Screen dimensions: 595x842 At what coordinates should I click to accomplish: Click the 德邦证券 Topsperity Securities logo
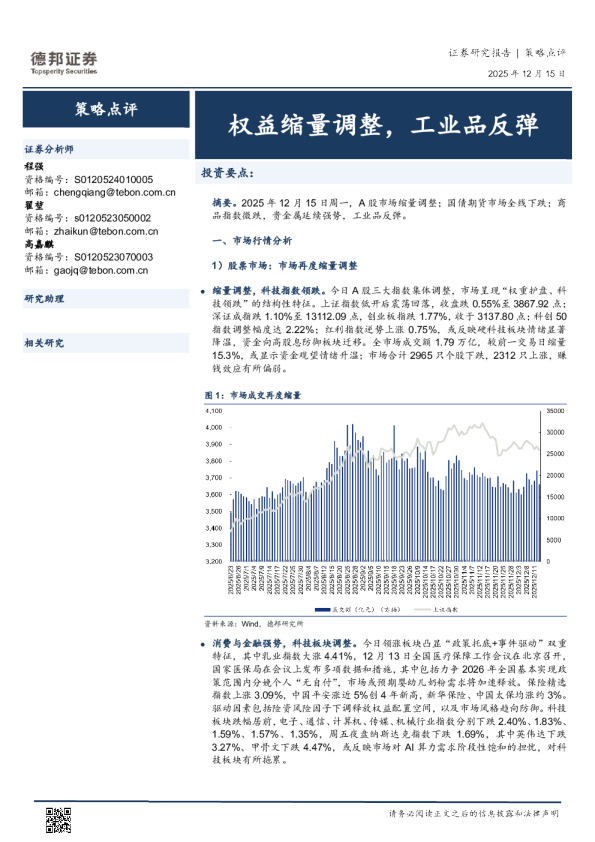point(64,63)
